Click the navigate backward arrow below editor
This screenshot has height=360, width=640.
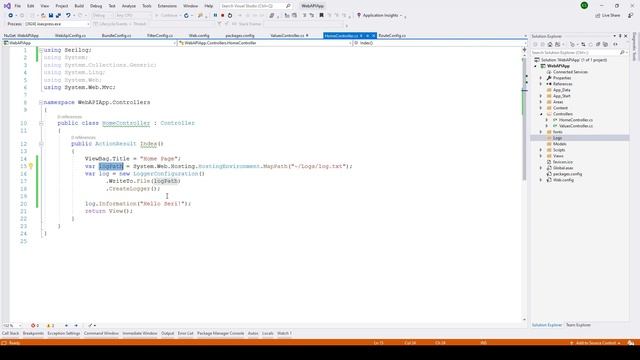(66, 325)
